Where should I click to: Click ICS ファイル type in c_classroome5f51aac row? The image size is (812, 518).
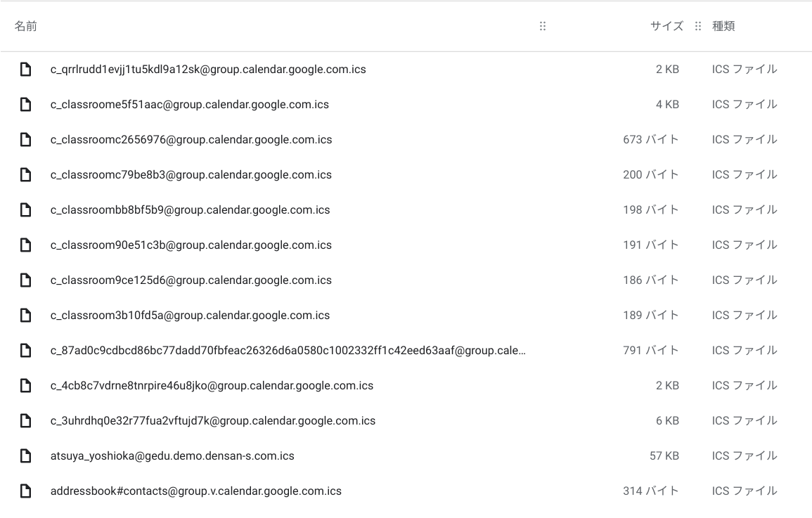(745, 105)
